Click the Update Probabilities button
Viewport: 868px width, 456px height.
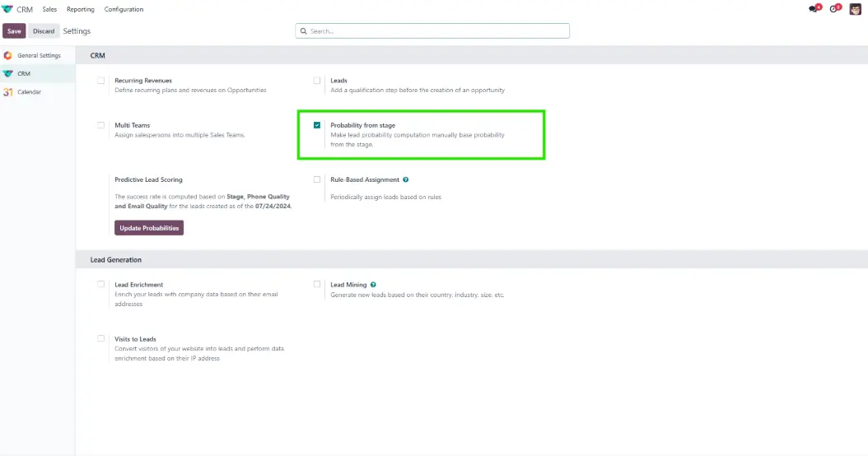pyautogui.click(x=149, y=228)
